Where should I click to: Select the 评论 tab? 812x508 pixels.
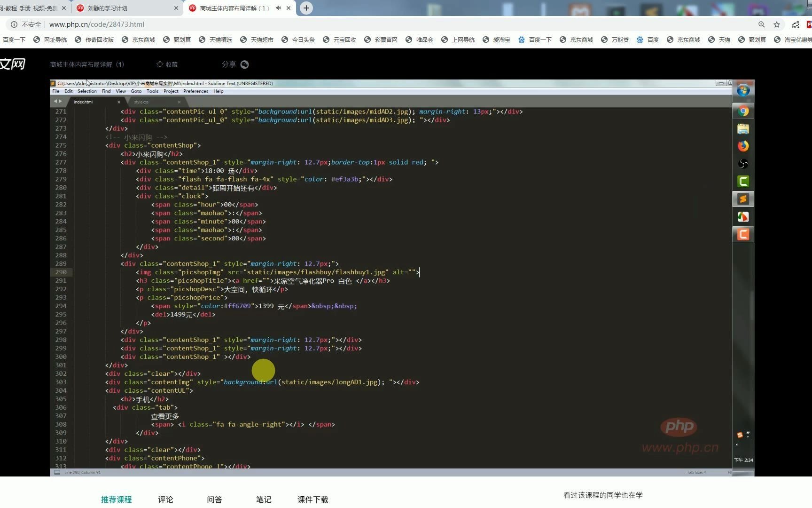pyautogui.click(x=165, y=500)
